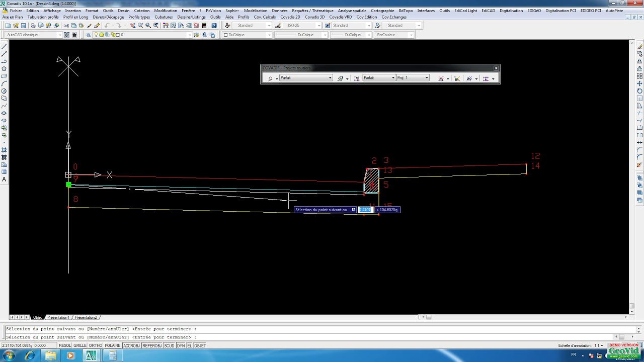This screenshot has height=362, width=644.
Task: Select the Rectangle draw tool
Action: click(x=5, y=76)
